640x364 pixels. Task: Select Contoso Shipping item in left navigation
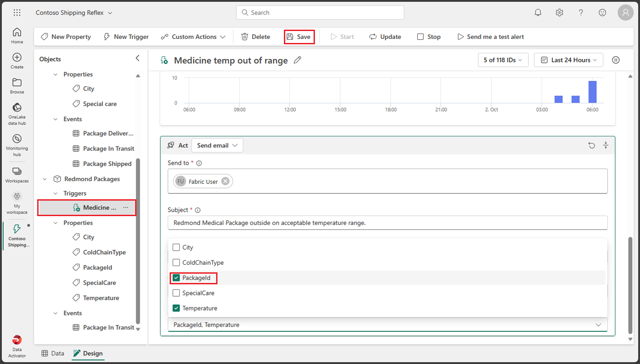pos(17,235)
